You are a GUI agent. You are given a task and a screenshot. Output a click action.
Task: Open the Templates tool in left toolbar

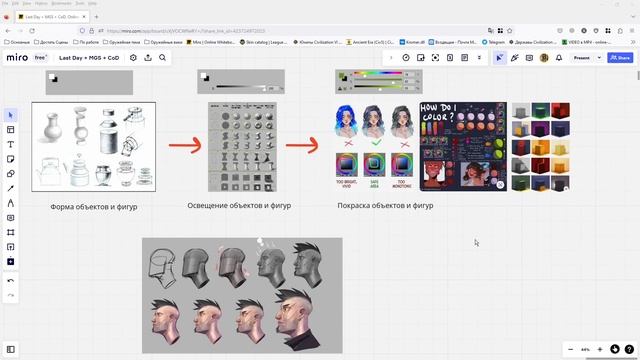click(x=11, y=130)
